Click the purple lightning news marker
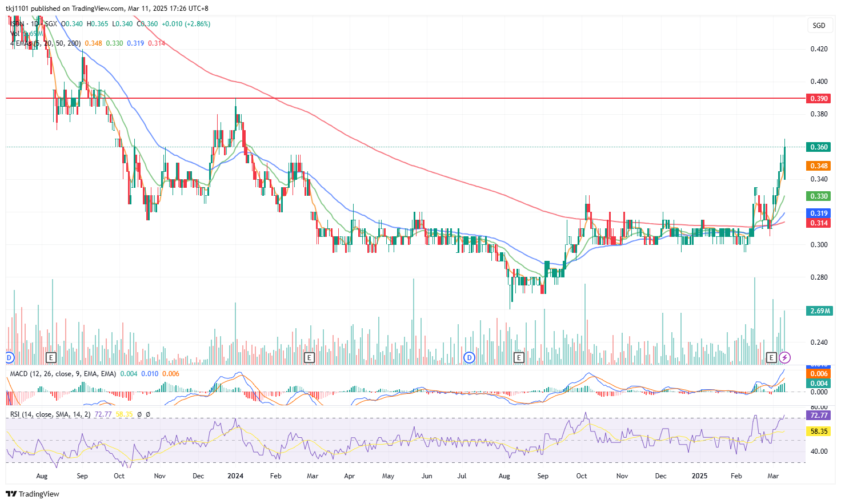Screen dimensions: 841x504 [x=785, y=358]
